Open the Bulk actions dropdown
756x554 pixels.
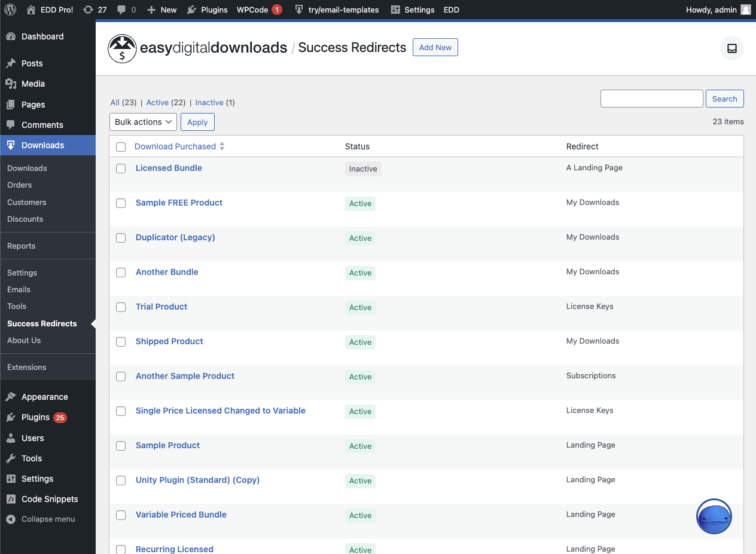(x=142, y=121)
